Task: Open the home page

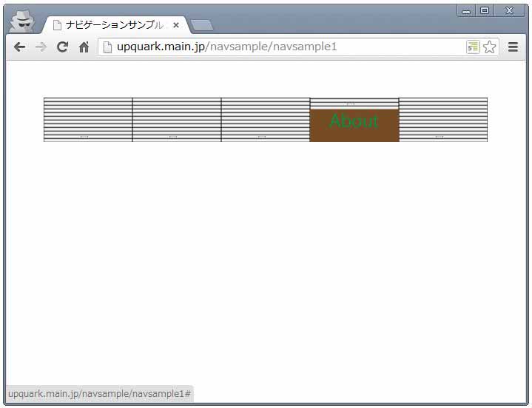Action: click(84, 47)
